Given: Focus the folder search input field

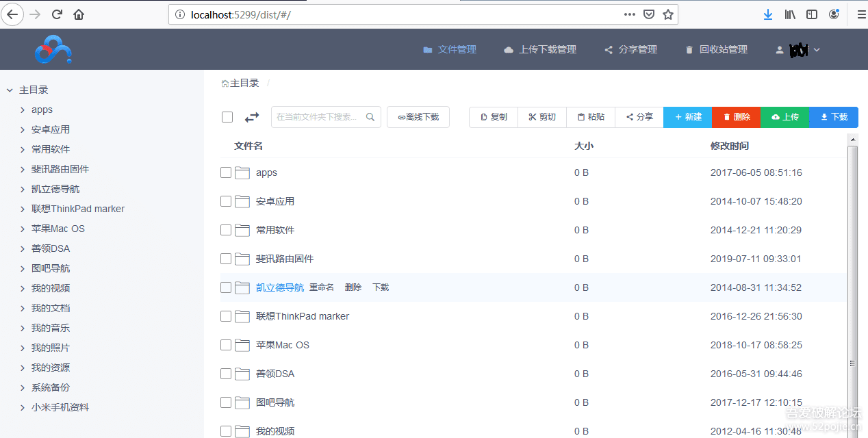Looking at the screenshot, I should click(x=318, y=117).
